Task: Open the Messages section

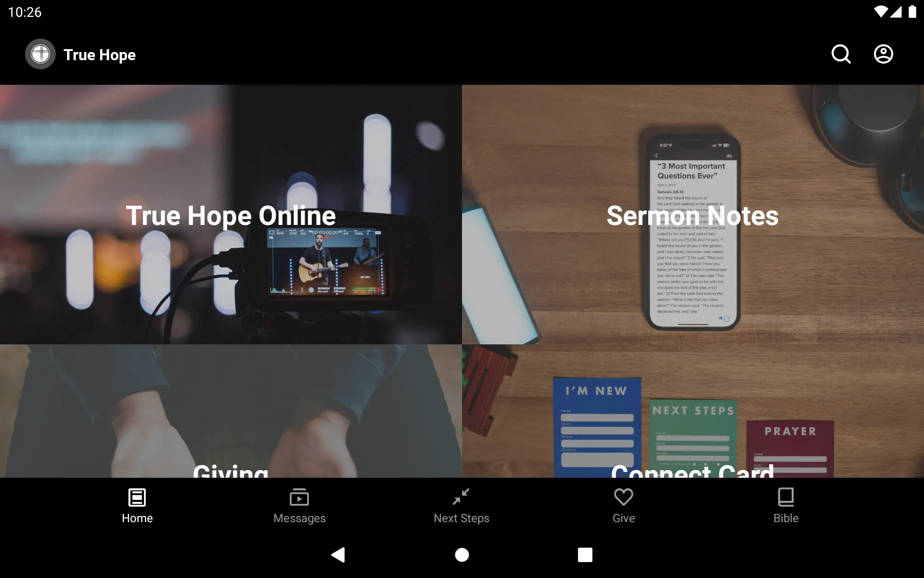Action: pos(299,505)
